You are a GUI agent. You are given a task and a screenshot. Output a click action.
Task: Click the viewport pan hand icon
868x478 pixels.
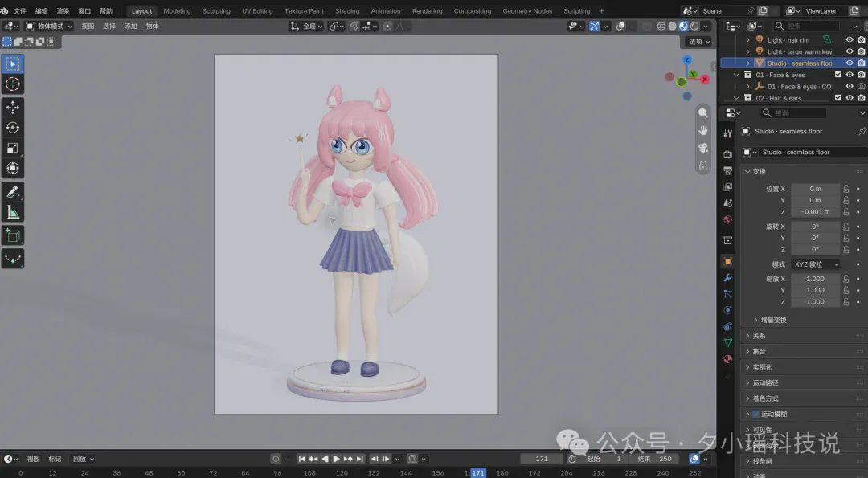coord(703,131)
